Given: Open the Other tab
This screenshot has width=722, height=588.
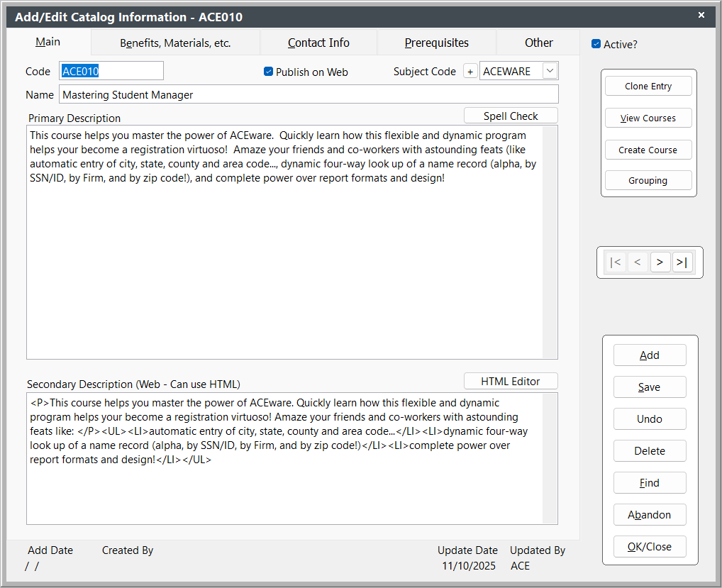Looking at the screenshot, I should pos(539,43).
